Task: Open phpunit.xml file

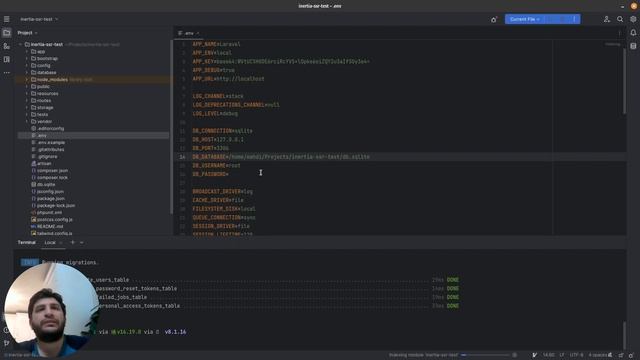Action: (47, 212)
